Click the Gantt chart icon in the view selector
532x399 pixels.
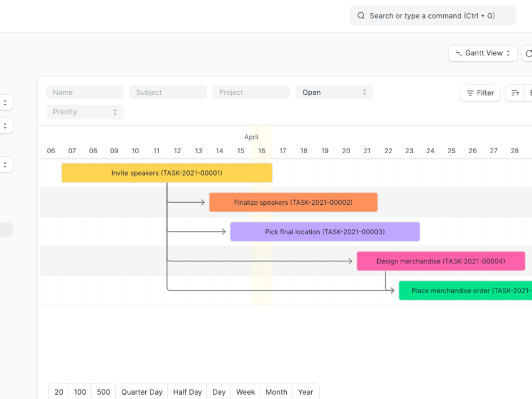click(459, 53)
